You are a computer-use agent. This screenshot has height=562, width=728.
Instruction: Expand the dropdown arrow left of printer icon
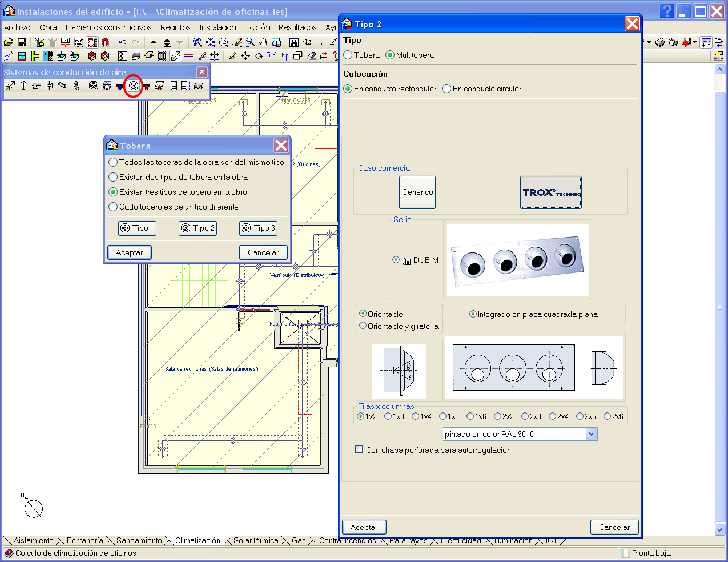coord(649,42)
